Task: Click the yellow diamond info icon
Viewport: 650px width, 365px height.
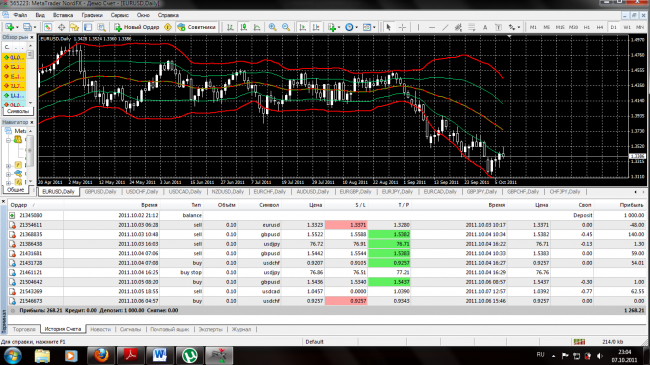Action: (x=168, y=27)
